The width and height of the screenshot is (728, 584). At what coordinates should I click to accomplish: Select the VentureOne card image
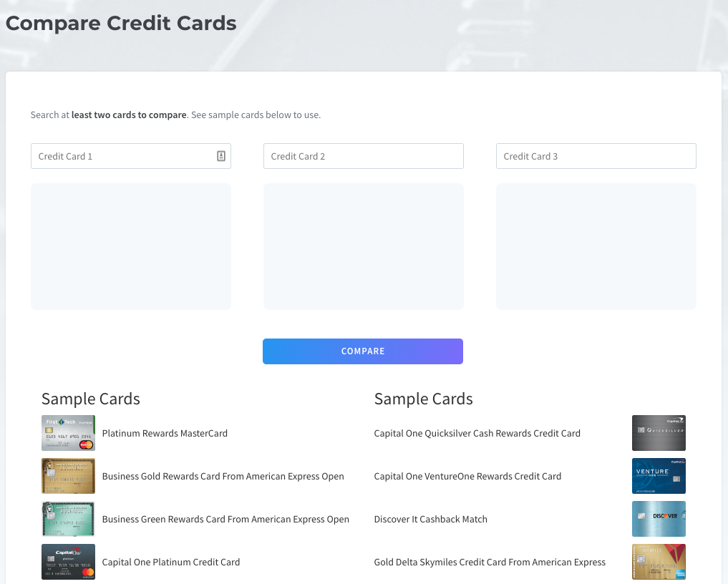(x=659, y=476)
